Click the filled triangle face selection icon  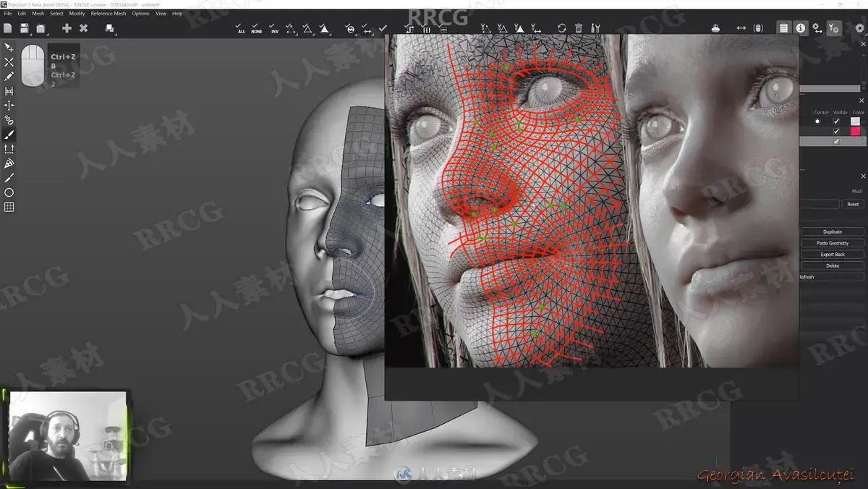pyautogui.click(x=324, y=28)
